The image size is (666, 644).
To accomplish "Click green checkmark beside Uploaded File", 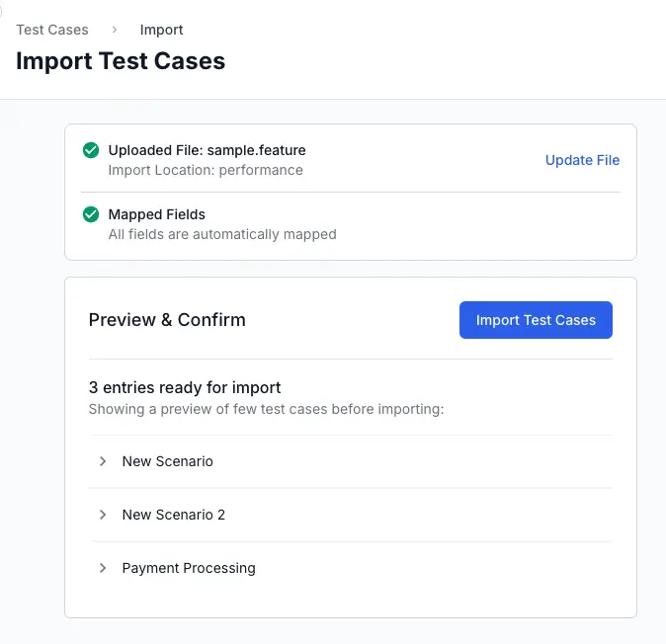I will coord(91,150).
